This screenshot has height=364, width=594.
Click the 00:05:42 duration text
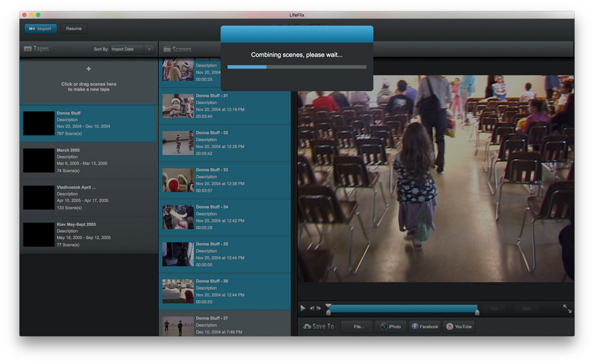click(204, 154)
